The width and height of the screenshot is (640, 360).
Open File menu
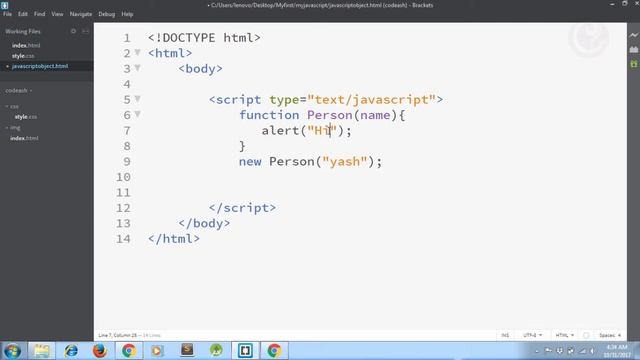click(7, 14)
